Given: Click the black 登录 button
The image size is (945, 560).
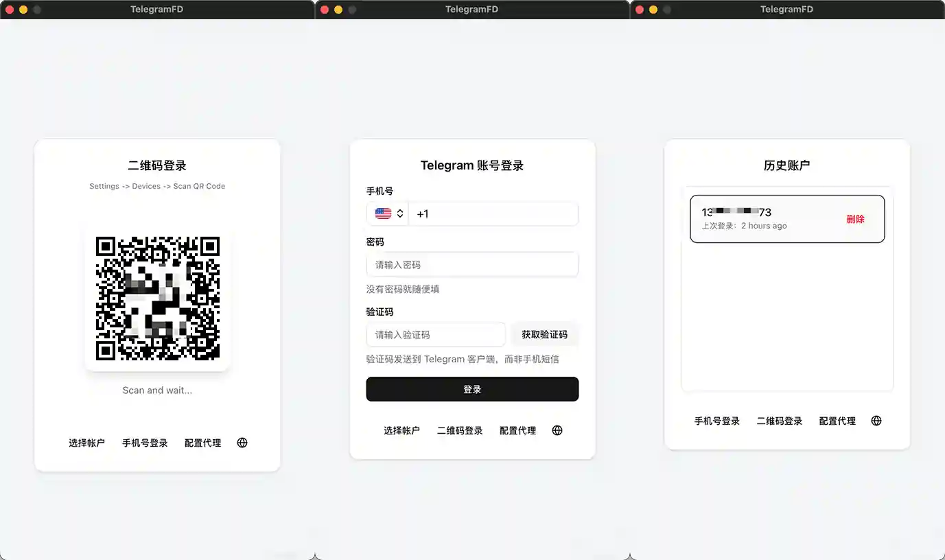Looking at the screenshot, I should pos(472,389).
